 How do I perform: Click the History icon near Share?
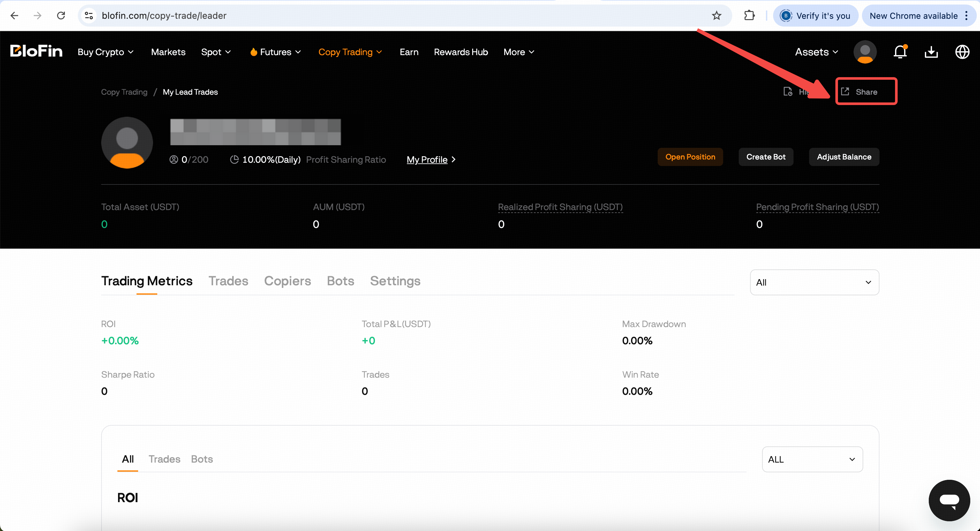787,92
